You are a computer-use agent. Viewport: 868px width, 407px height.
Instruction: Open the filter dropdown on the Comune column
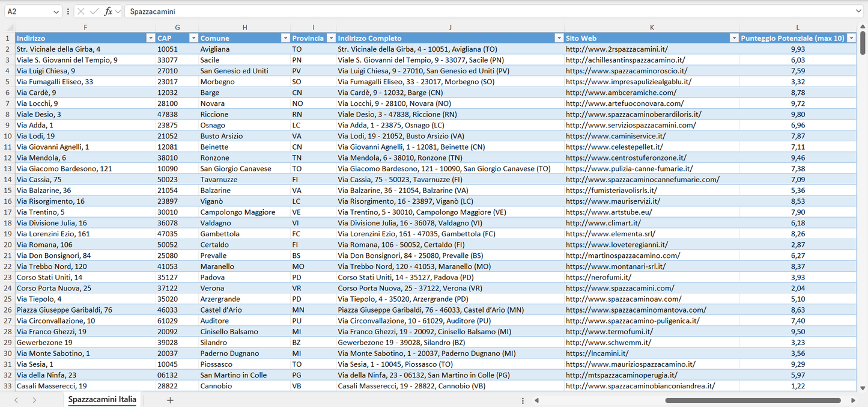click(x=285, y=37)
